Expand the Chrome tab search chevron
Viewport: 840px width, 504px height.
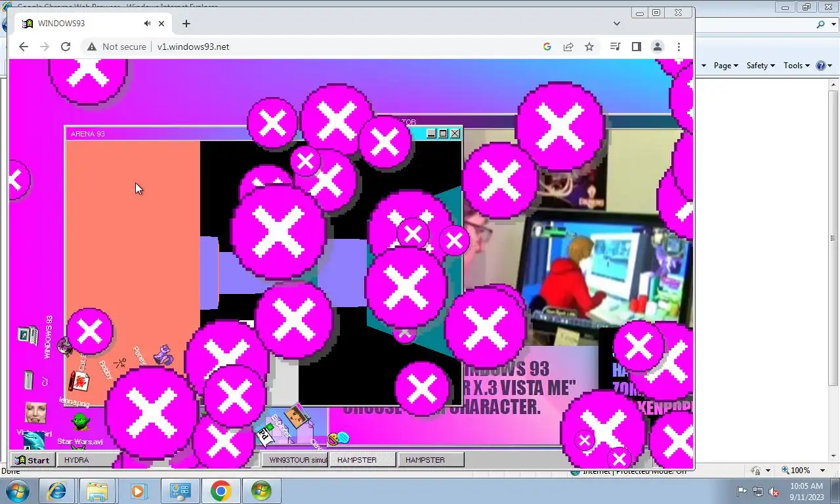[x=617, y=24]
